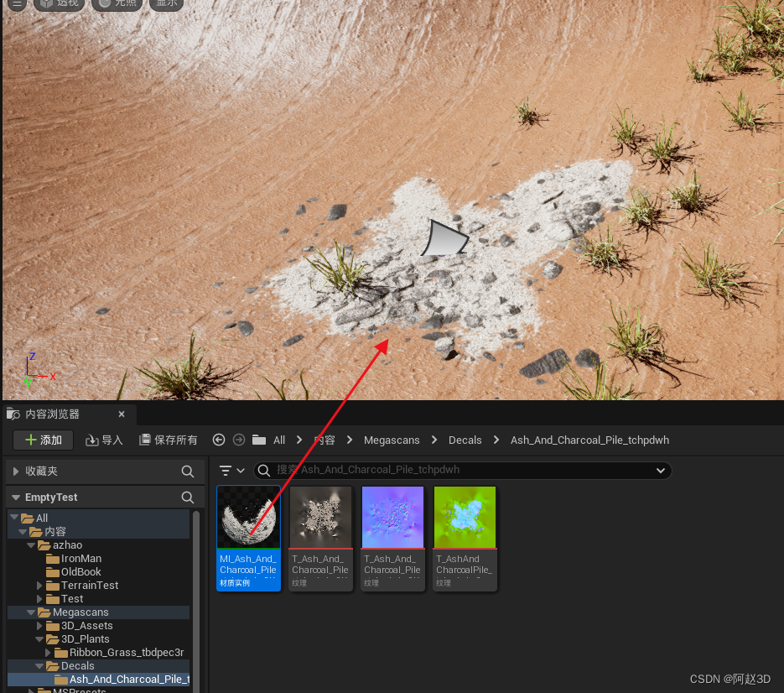The width and height of the screenshot is (784, 693).
Task: Open the filter settings icon beside search
Action: point(231,471)
